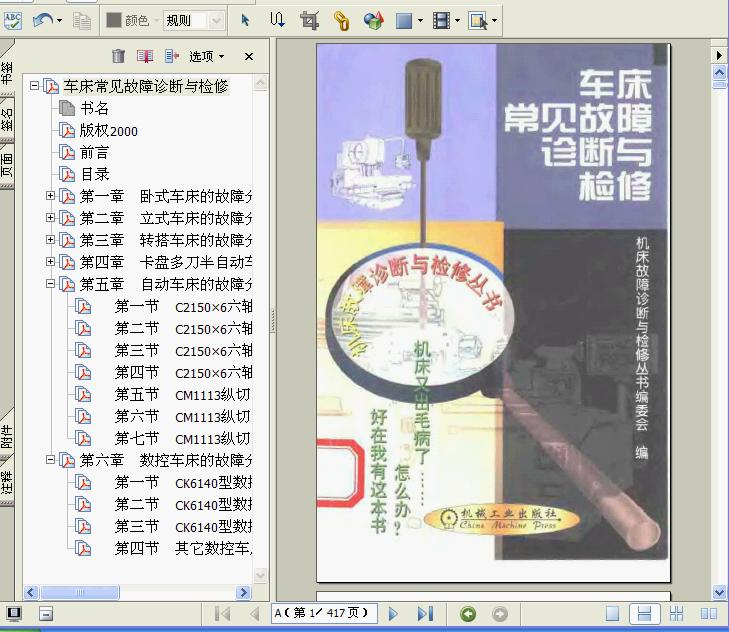The height and width of the screenshot is (632, 729).
Task: Open the 选项 options menu
Action: point(206,56)
